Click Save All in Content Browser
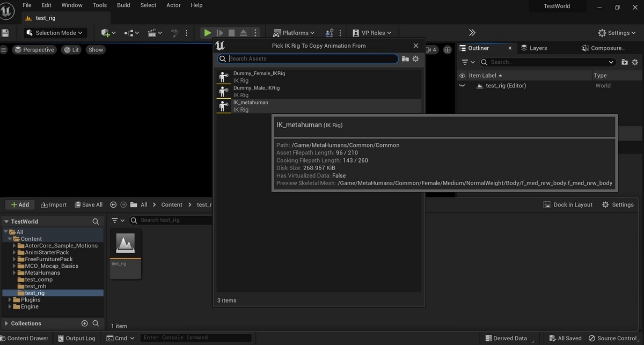 coord(87,204)
